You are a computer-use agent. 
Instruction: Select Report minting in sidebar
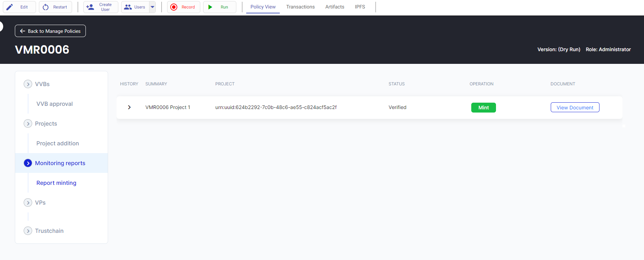pos(56,183)
